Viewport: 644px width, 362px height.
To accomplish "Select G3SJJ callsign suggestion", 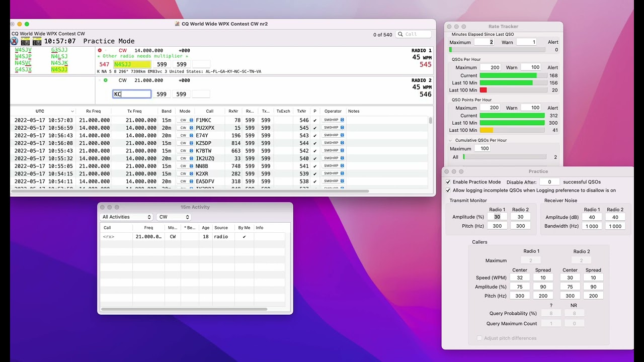I will [59, 50].
